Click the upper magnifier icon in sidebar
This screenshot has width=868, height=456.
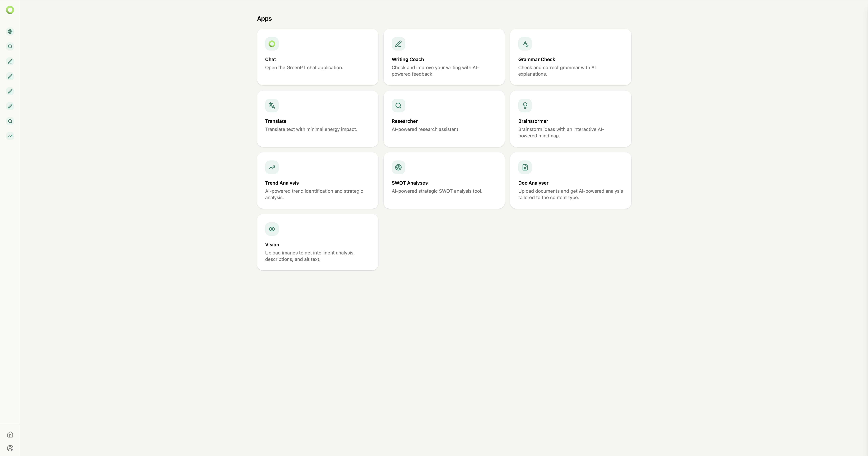(10, 46)
